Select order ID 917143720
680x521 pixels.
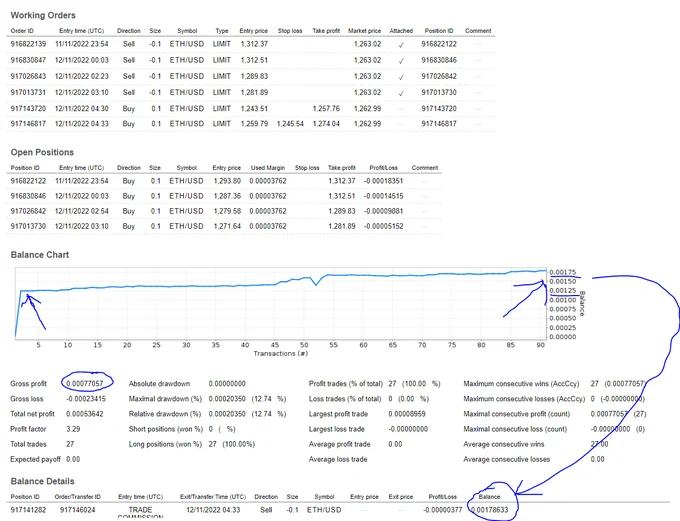[28, 108]
